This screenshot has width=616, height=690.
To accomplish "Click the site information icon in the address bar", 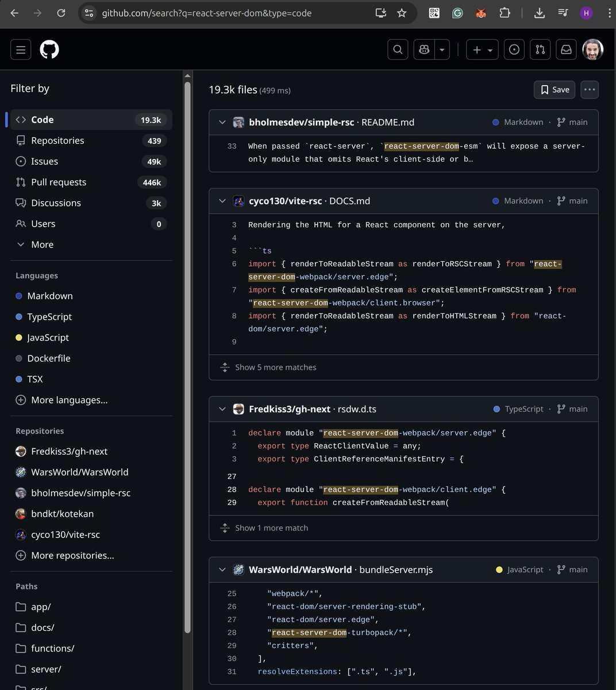I will pos(89,13).
